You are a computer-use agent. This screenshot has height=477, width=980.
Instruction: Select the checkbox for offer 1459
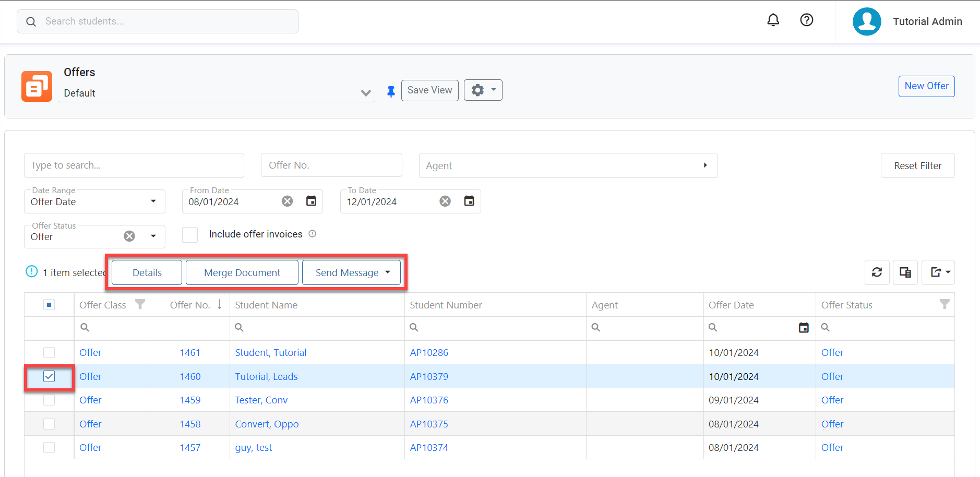click(49, 400)
